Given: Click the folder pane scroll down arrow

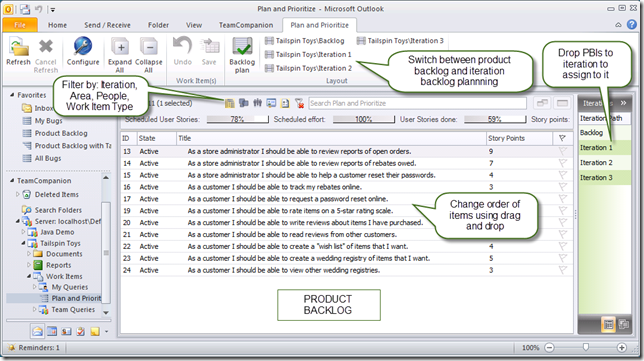Looking at the screenshot, I should pyautogui.click(x=106, y=313).
